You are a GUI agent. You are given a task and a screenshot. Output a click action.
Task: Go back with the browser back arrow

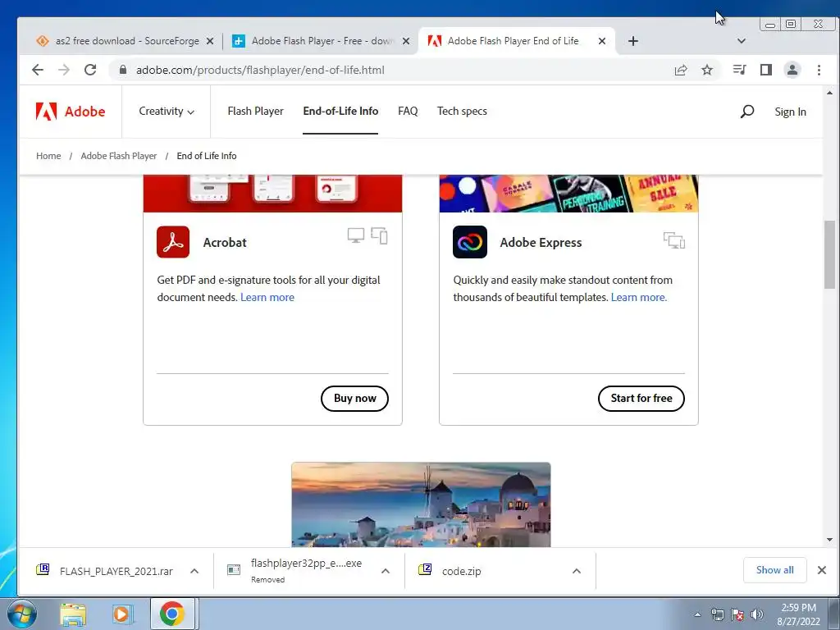[38, 70]
